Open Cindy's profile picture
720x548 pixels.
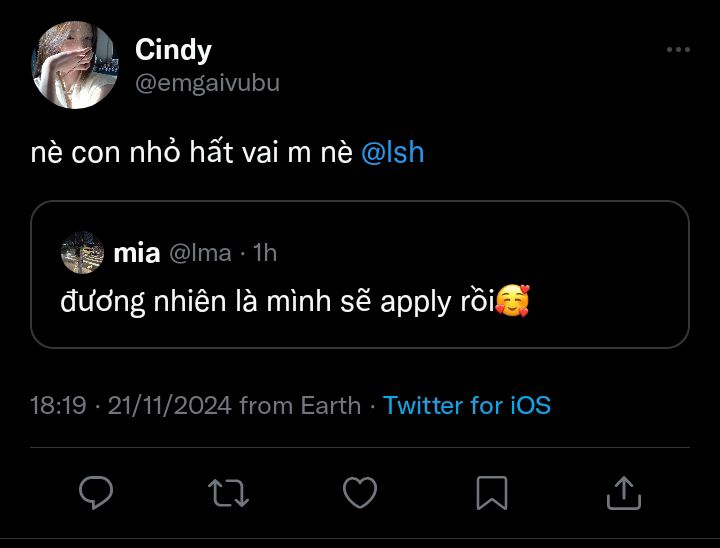pyautogui.click(x=75, y=65)
